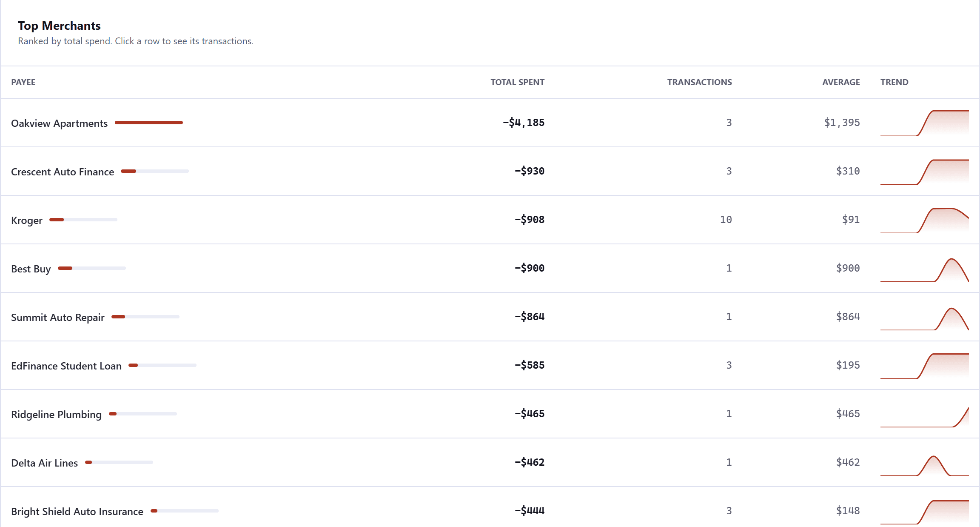Click the $148 average value

click(848, 511)
